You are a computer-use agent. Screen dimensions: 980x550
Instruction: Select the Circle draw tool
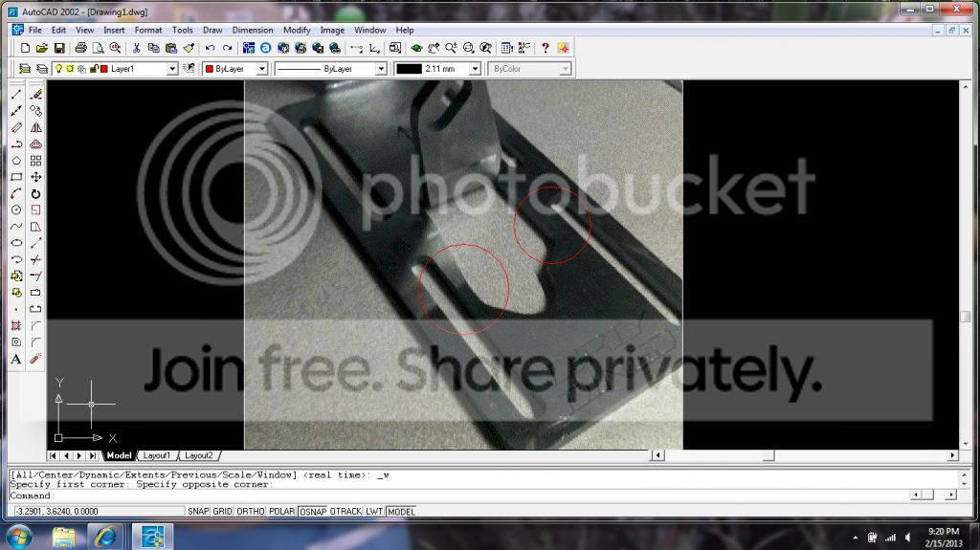(x=16, y=210)
